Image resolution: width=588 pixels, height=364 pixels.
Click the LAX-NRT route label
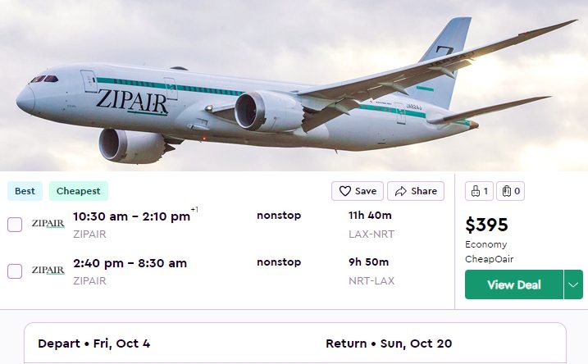coord(371,234)
